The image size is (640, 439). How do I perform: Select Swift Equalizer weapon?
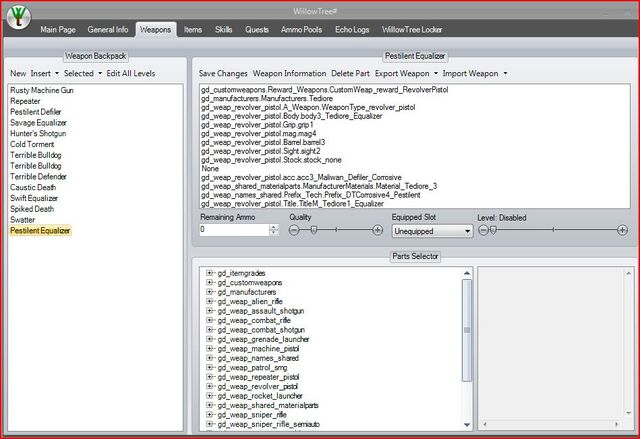pos(34,198)
